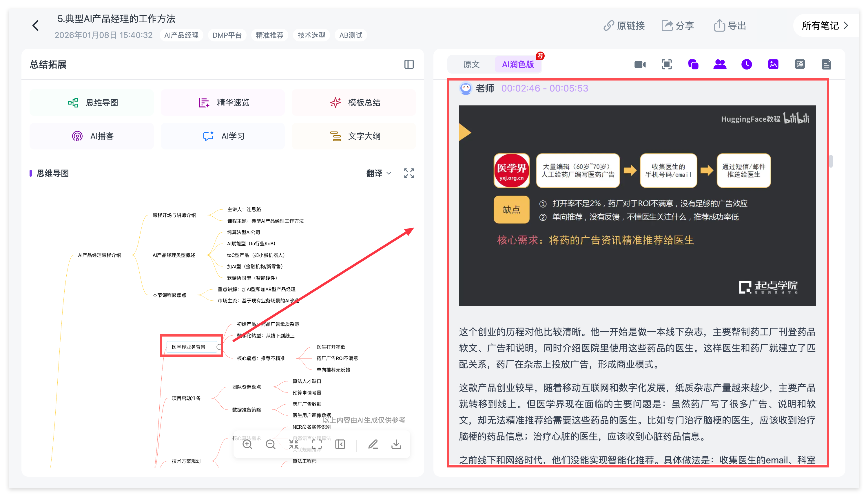Collapse the 医学界业务背景 node
The width and height of the screenshot is (868, 497).
[219, 347]
